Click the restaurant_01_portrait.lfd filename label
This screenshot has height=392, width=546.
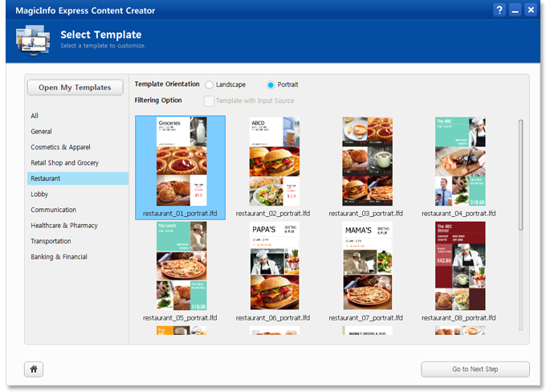[180, 213]
